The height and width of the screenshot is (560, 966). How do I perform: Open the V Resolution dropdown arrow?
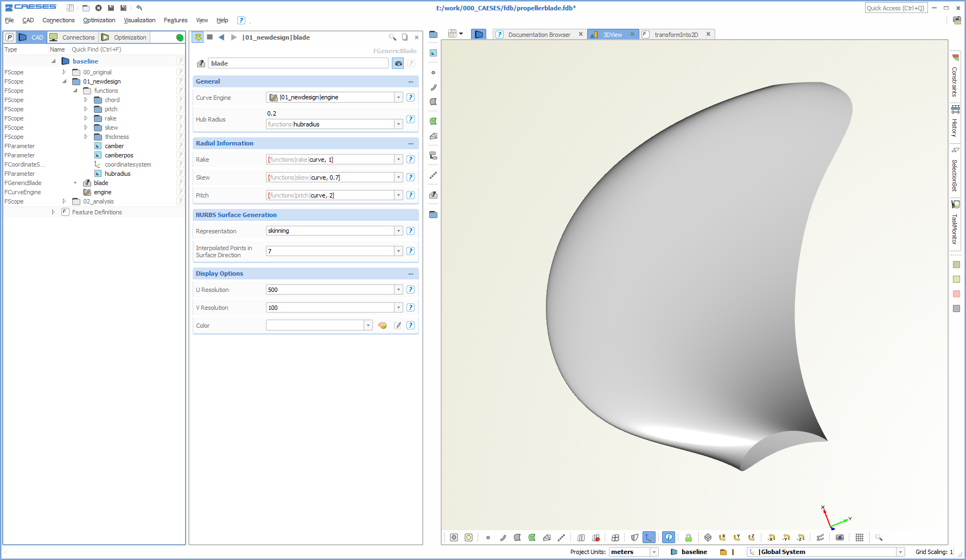pyautogui.click(x=398, y=308)
